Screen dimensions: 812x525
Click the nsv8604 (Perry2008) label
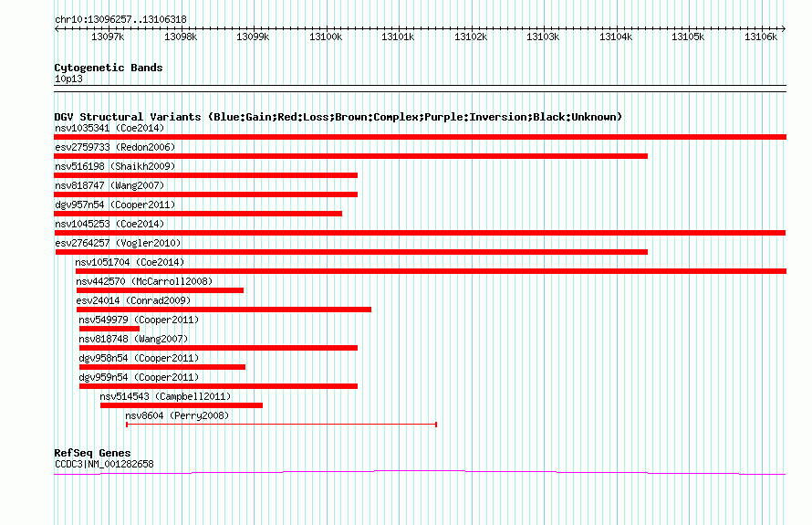[x=177, y=415]
